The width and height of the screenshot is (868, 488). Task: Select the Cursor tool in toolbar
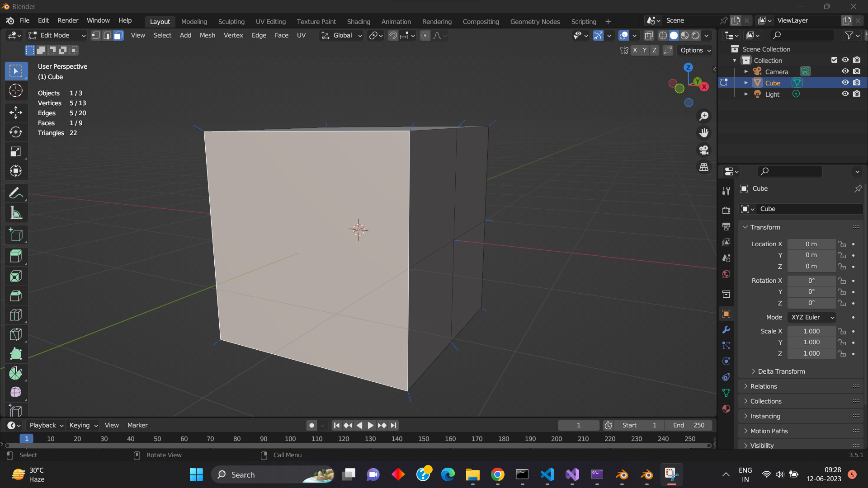click(16, 91)
